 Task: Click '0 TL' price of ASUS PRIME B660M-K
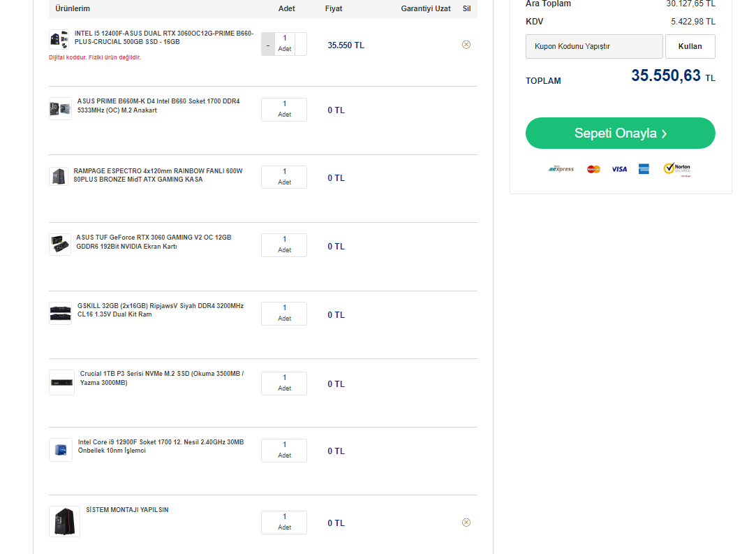pos(336,110)
